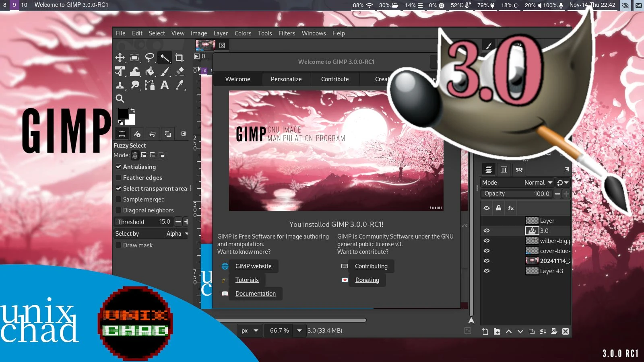Select the Zoom magnifier tool
This screenshot has width=644, height=362.
point(120,99)
